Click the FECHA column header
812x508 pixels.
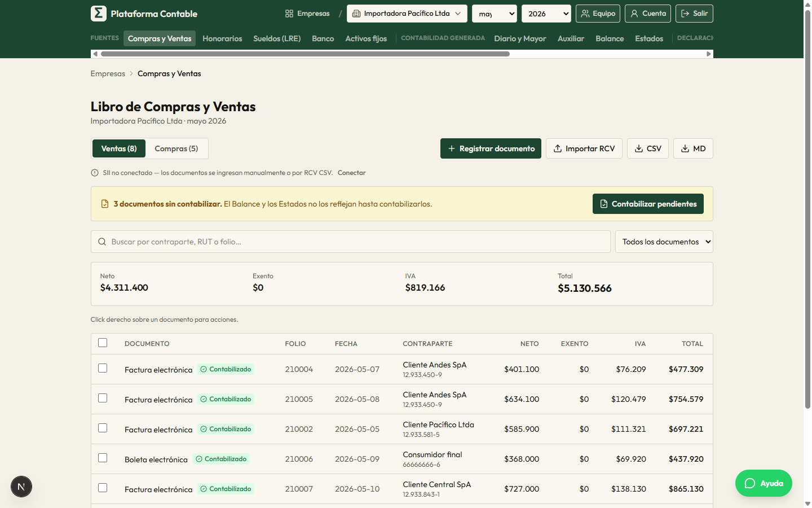coord(346,344)
